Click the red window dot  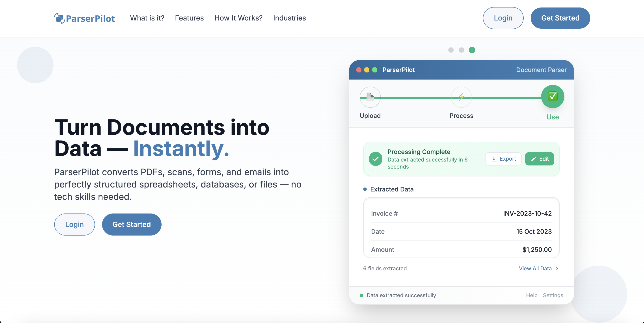[x=359, y=70]
